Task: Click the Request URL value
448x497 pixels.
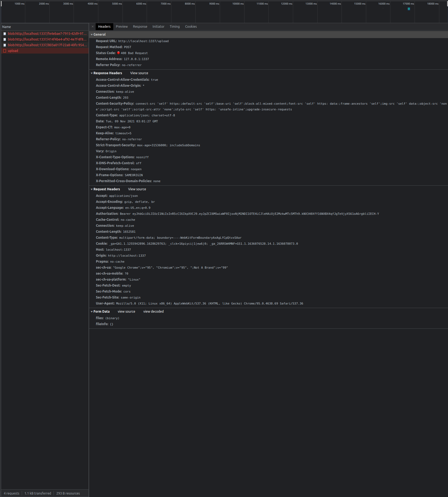Action: point(143,41)
